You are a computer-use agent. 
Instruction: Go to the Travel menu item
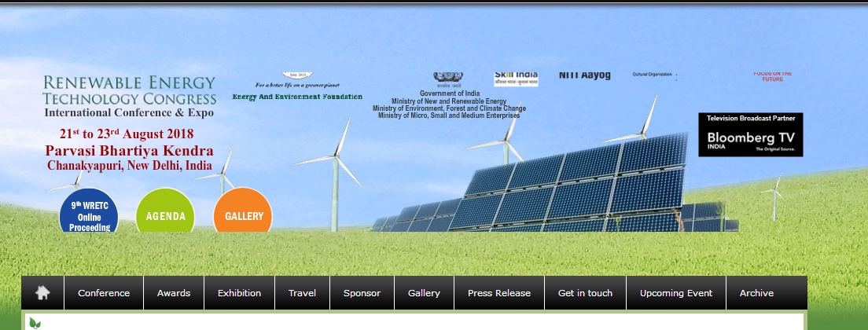302,293
